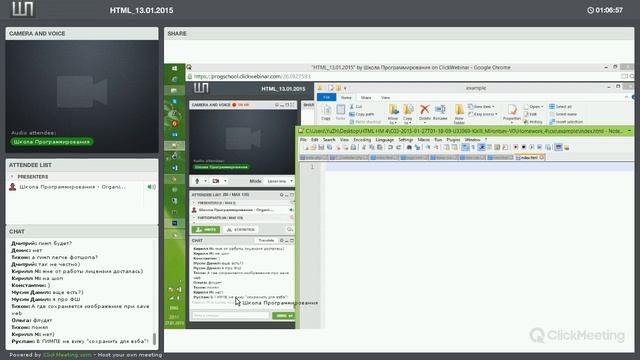
Task: Open Explorer New item dropdown
Action: pos(482,107)
